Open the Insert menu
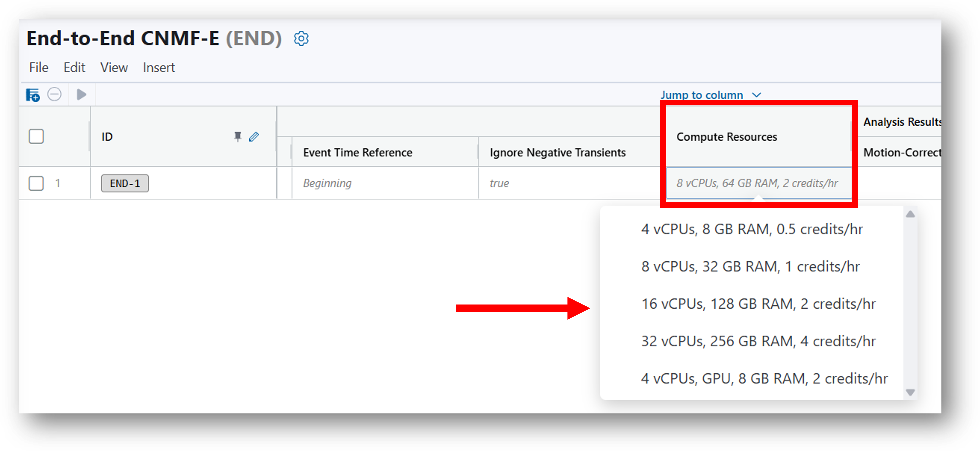 point(159,67)
